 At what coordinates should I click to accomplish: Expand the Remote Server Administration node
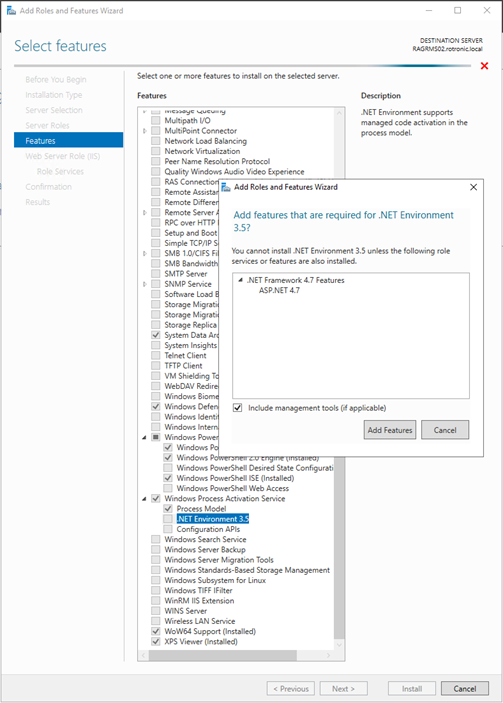pos(144,213)
